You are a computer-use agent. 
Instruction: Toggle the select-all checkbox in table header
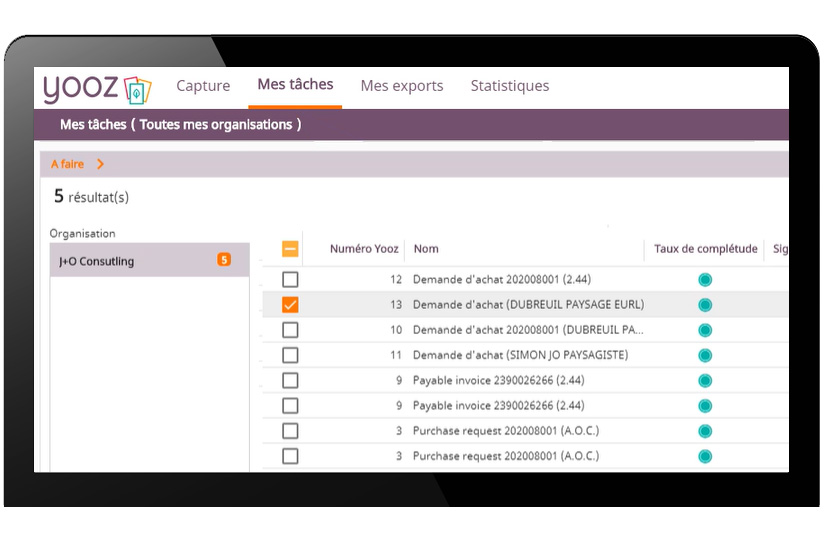[x=290, y=249]
